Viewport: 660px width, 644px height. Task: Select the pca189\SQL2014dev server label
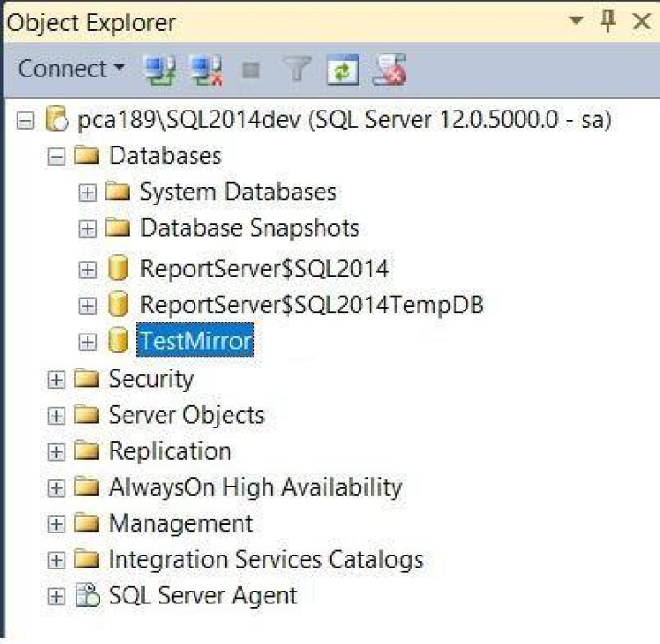point(345,120)
